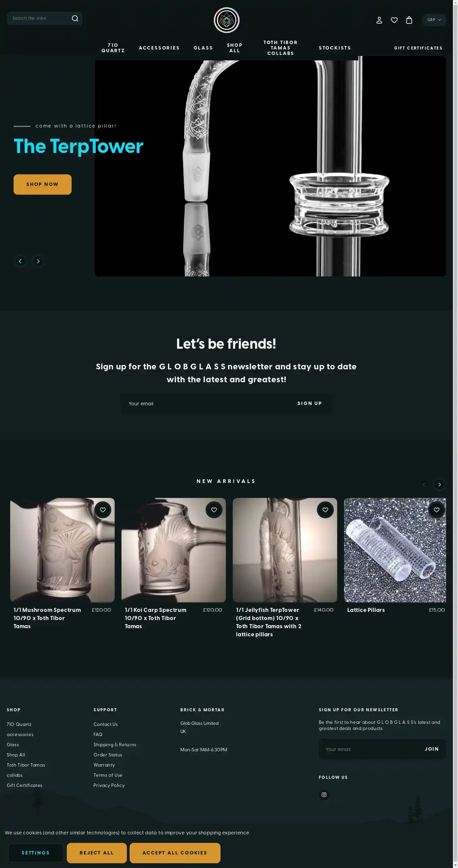Click the Shop Now button
Image resolution: width=458 pixels, height=868 pixels.
pyautogui.click(x=42, y=185)
